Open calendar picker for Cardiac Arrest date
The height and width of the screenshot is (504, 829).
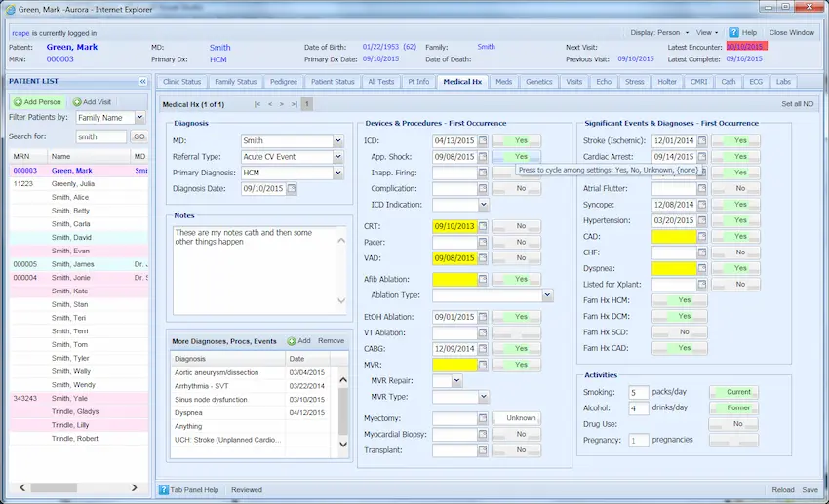[702, 156]
